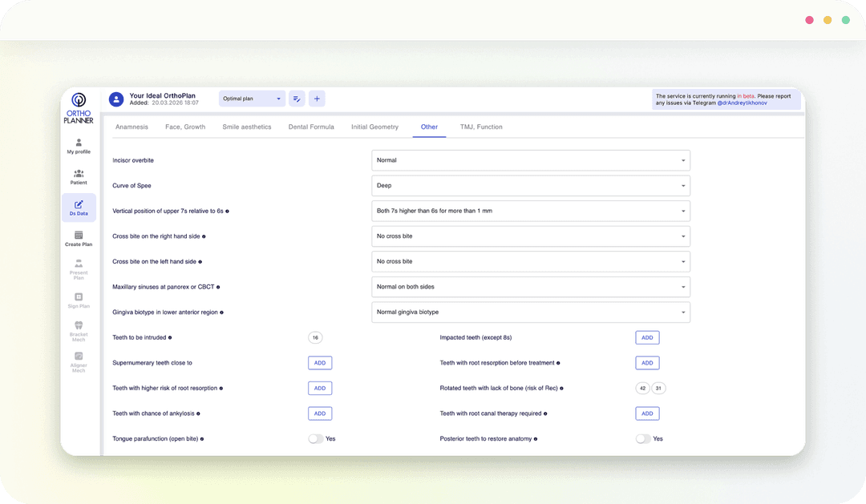Enable Tongue parafunction (open bite) toggle
This screenshot has height=504, width=866.
(316, 439)
